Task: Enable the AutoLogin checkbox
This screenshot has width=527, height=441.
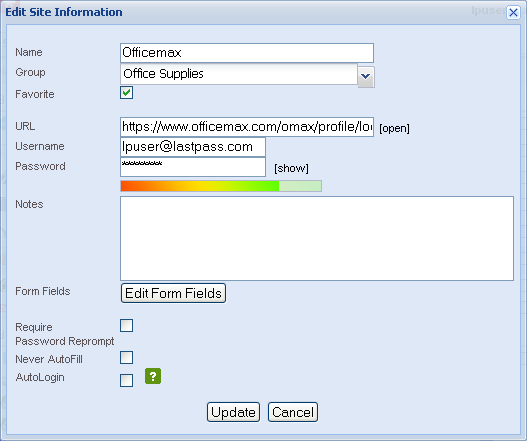Action: coord(126,380)
